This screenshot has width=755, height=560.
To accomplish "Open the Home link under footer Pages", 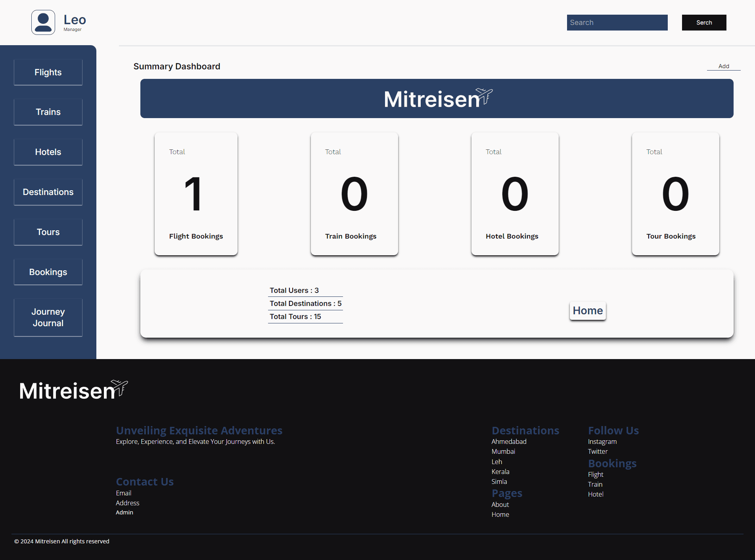I will [x=500, y=514].
